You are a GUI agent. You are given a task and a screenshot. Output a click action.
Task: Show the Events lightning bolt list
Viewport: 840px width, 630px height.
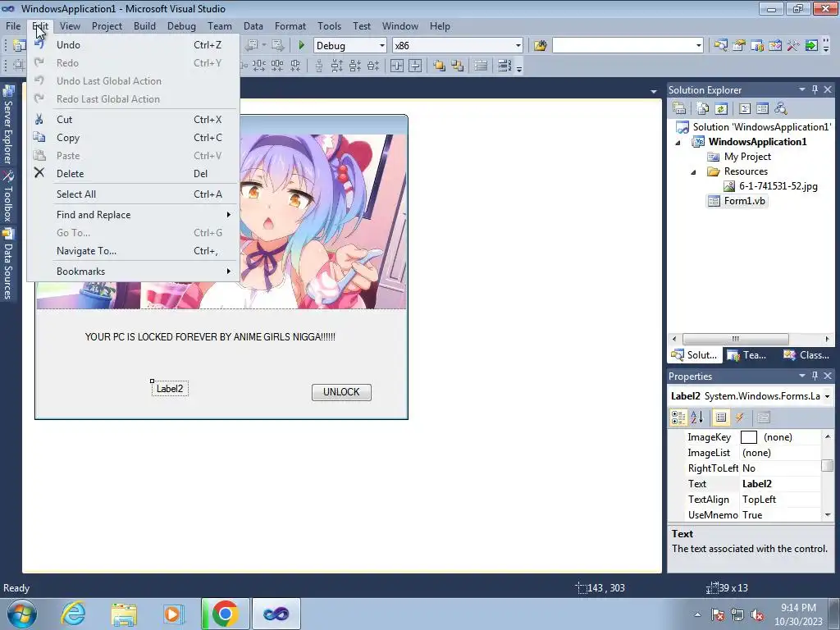(x=740, y=418)
